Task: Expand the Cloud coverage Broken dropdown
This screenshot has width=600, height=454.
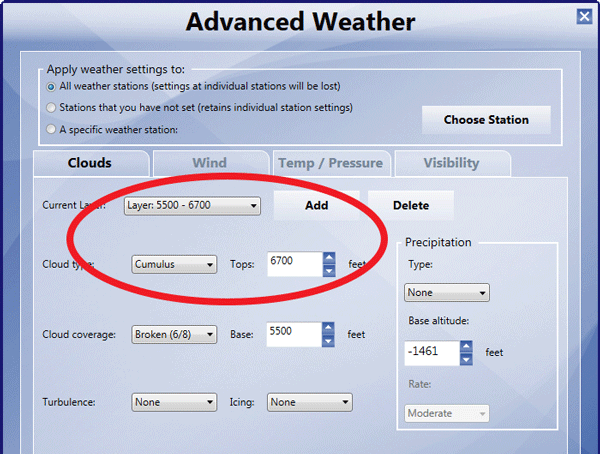Action: click(174, 335)
